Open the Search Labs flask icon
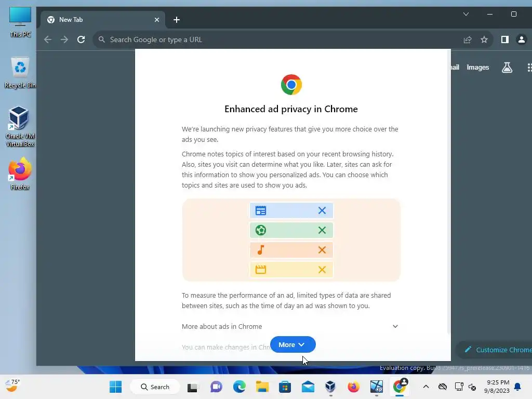 tap(507, 67)
